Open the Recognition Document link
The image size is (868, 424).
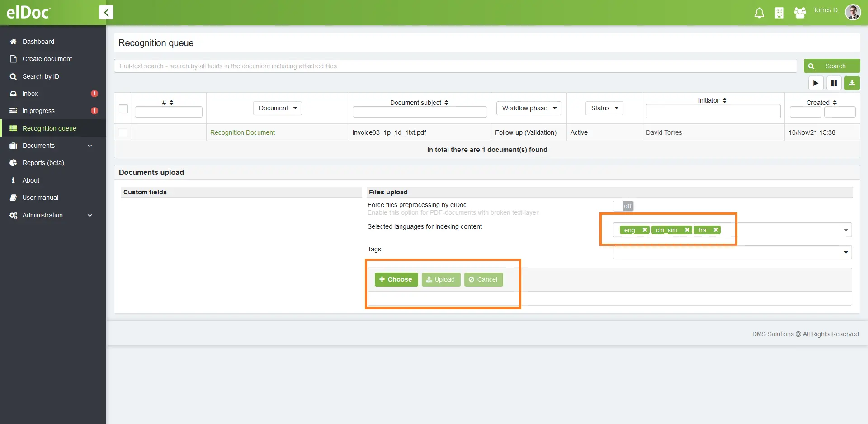242,132
